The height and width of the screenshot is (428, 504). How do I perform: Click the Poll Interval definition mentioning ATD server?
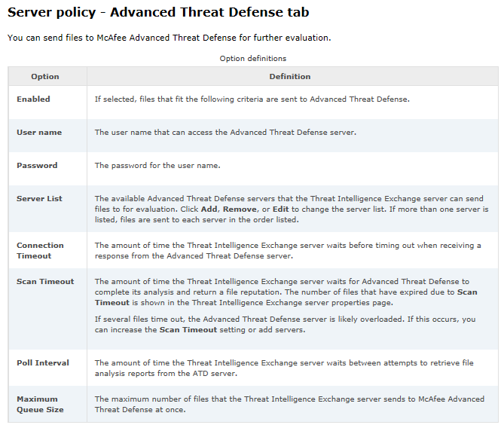pyautogui.click(x=284, y=368)
